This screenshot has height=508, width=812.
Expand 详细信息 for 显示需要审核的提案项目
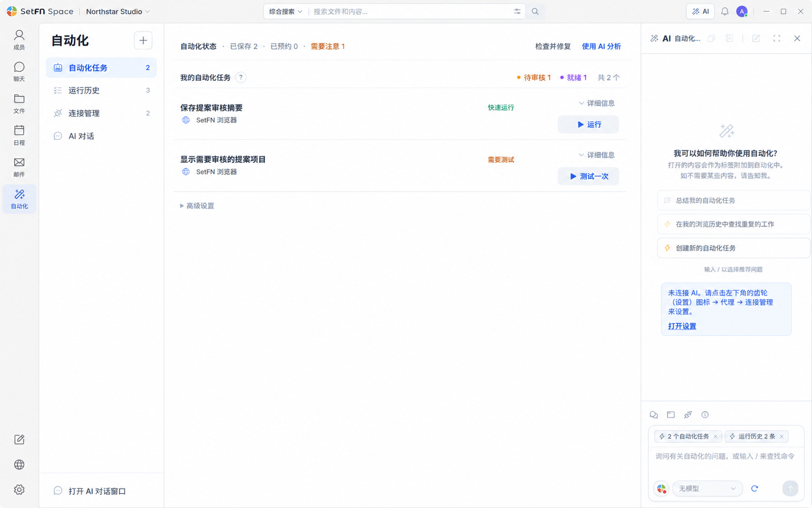596,155
